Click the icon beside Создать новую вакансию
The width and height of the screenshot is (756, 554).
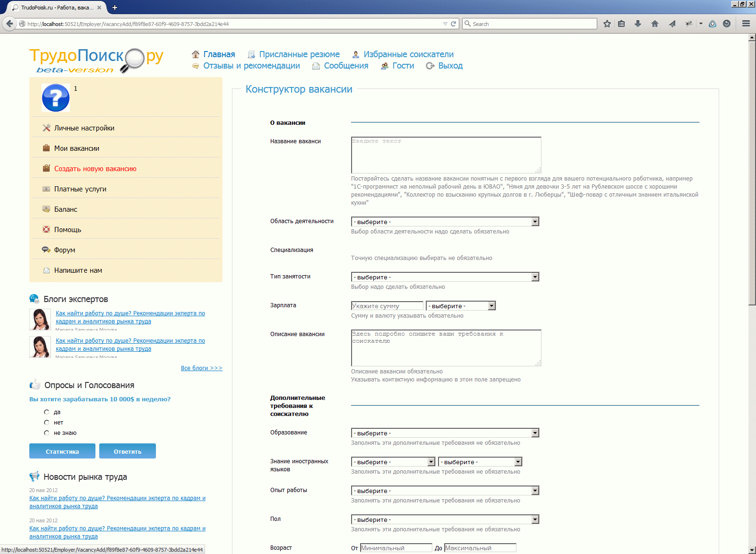pos(46,168)
